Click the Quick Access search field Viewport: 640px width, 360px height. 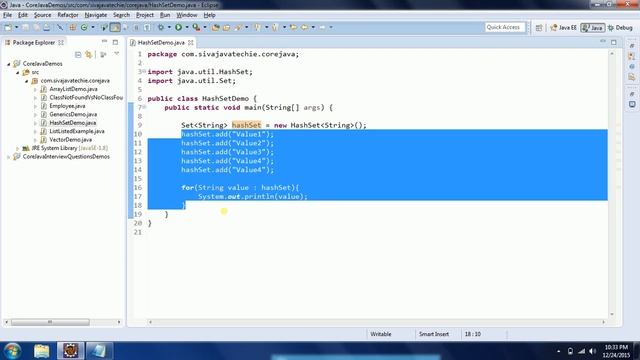pos(504,27)
